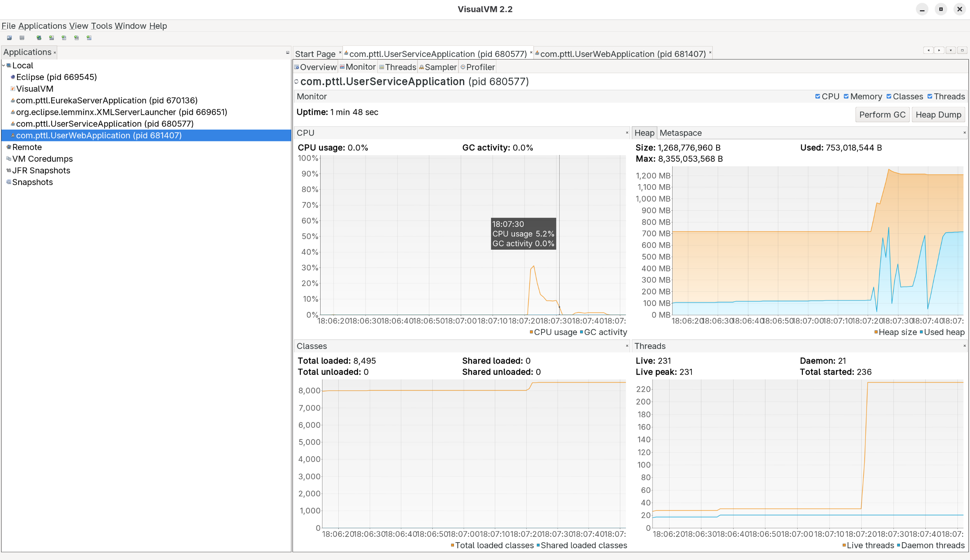Uncheck the CPU graph checkbox

[x=817, y=97]
